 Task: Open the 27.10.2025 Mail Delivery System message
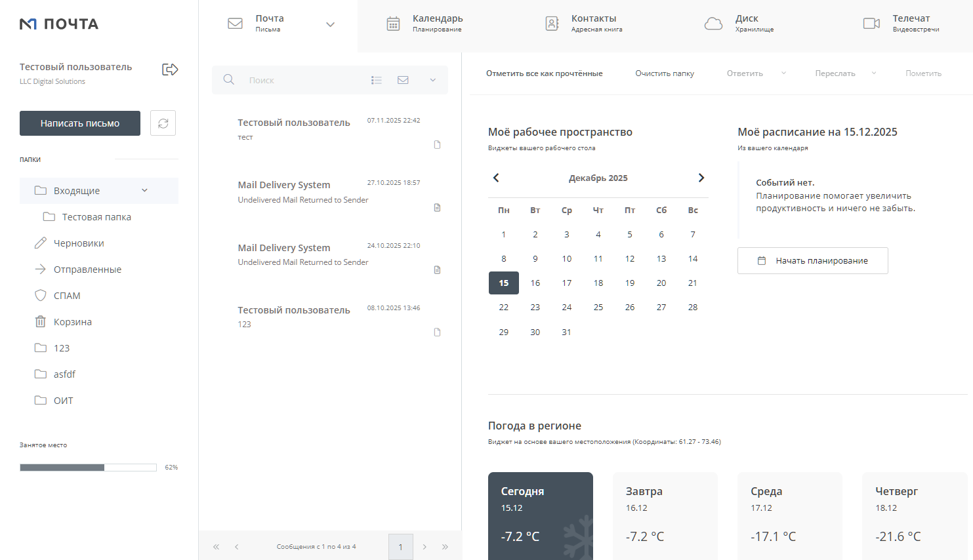pos(330,194)
